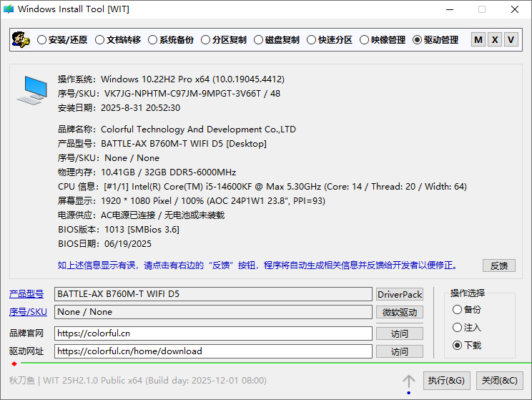Viewport: 532px width, 400px height.
Task: Click the BIOS version 1013 text
Action: tap(142, 229)
